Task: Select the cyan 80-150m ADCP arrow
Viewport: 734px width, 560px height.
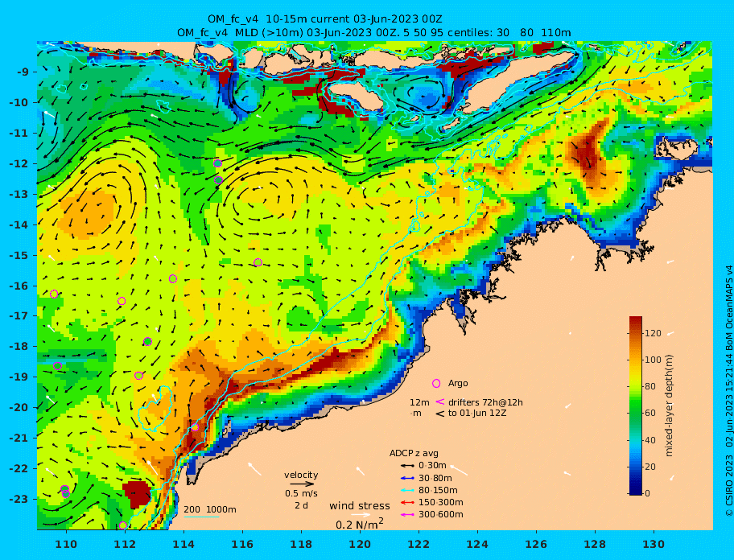Action: click(x=407, y=490)
